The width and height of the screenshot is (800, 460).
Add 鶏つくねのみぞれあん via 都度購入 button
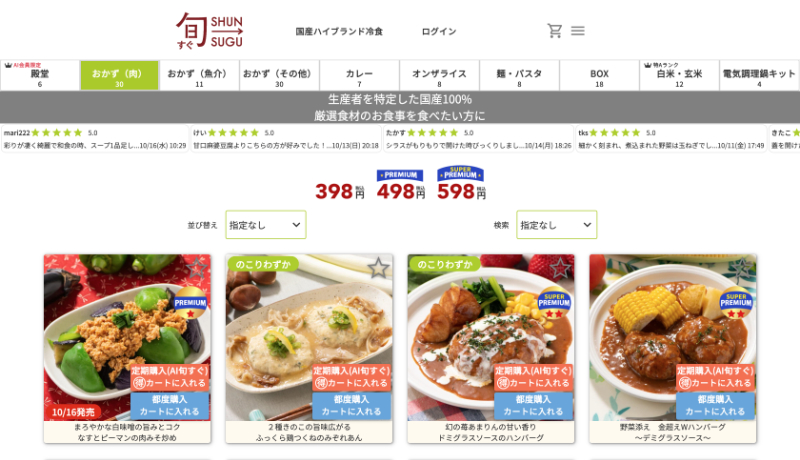click(x=352, y=405)
